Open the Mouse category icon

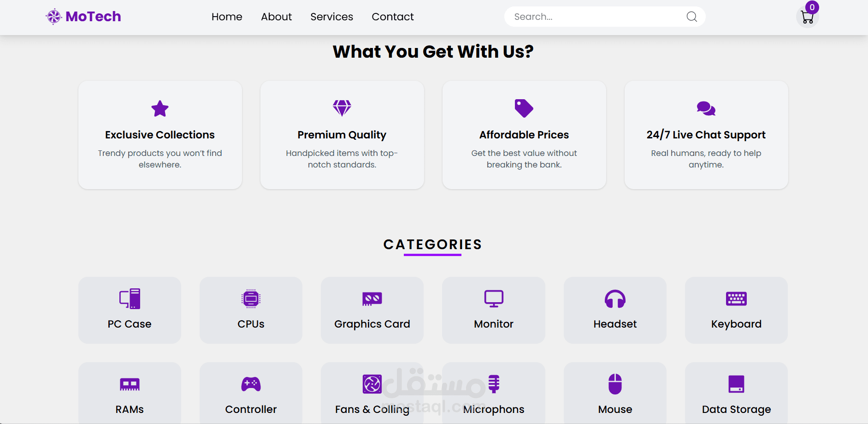tap(615, 384)
